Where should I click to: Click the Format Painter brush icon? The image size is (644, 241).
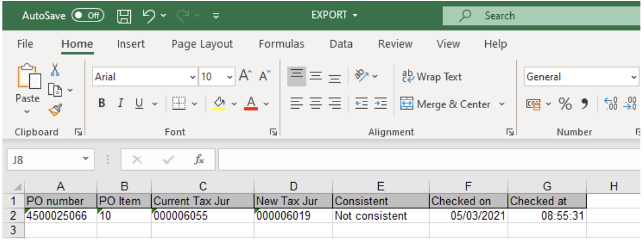(55, 109)
